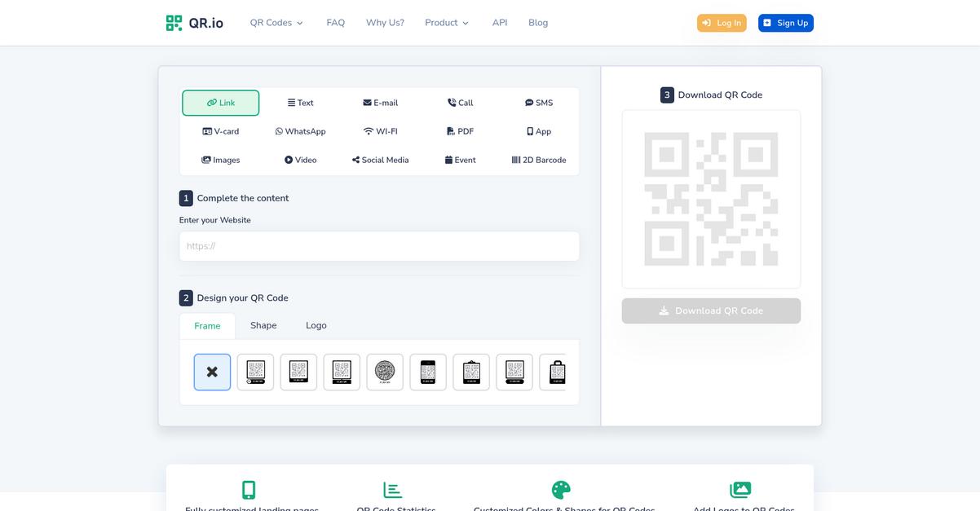
Task: Choose the V-card QR type
Action: point(221,131)
